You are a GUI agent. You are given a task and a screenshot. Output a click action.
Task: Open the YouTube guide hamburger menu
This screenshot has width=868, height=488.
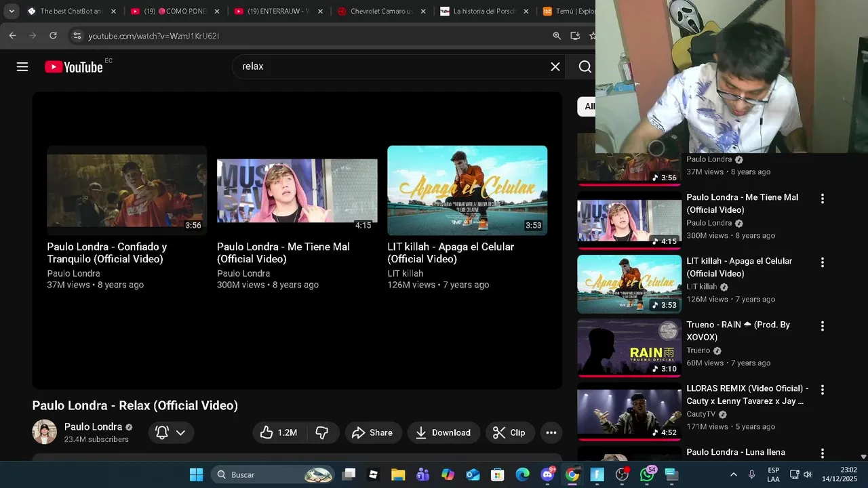point(22,66)
